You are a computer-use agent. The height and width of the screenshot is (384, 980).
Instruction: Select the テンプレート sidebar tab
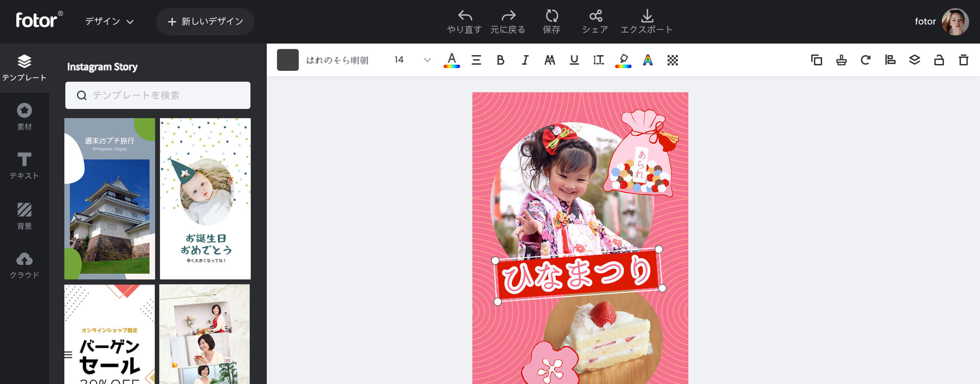coord(24,68)
